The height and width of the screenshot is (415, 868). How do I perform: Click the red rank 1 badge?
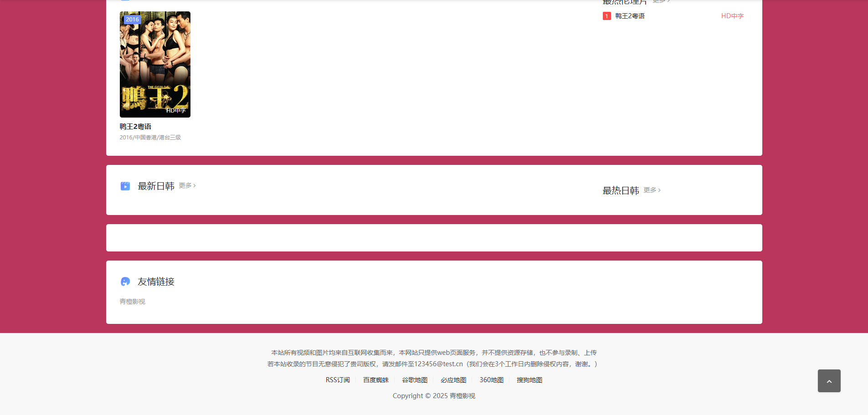[606, 16]
